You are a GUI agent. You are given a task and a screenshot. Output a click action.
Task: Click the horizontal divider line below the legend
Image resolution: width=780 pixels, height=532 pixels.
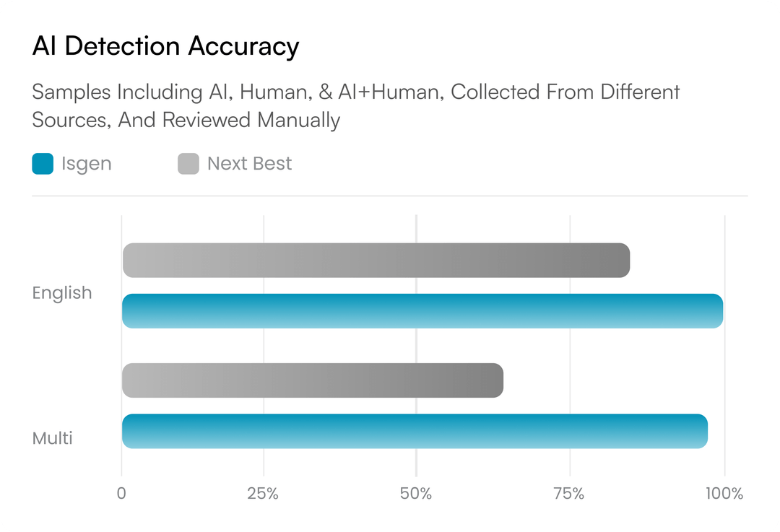point(390,196)
